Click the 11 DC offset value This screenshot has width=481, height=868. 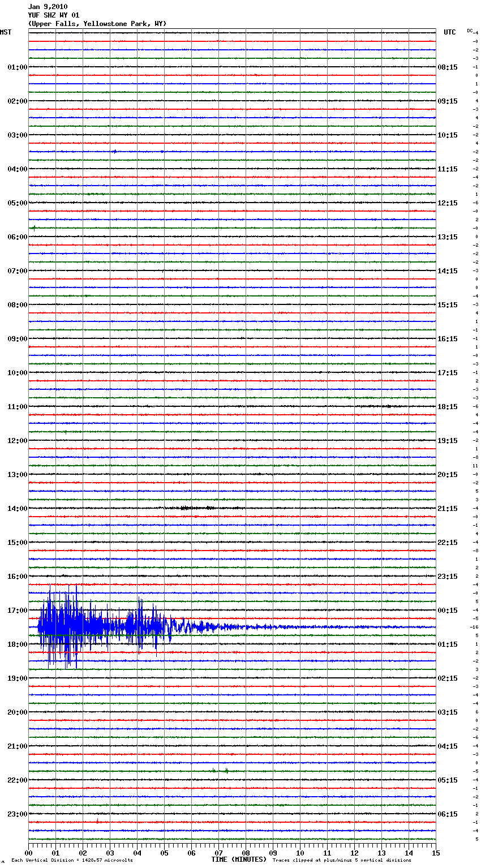pos(475,466)
